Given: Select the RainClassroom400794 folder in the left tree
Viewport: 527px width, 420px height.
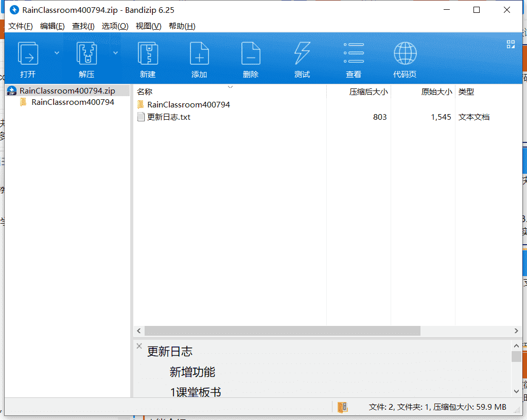Looking at the screenshot, I should (x=73, y=102).
